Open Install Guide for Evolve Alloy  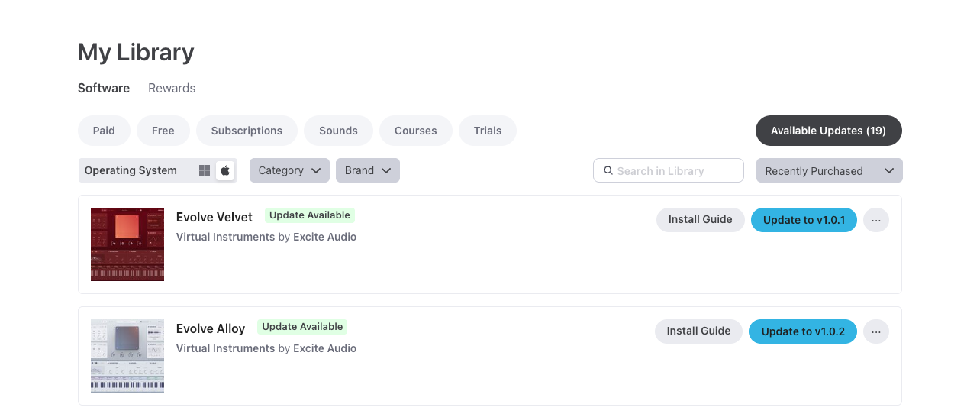click(698, 331)
